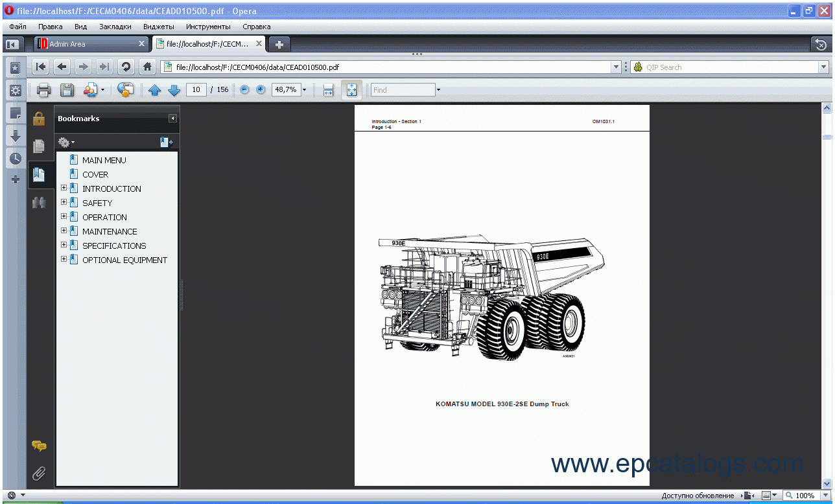
Task: Expand the MAINTENANCE bookmark
Action: click(64, 231)
